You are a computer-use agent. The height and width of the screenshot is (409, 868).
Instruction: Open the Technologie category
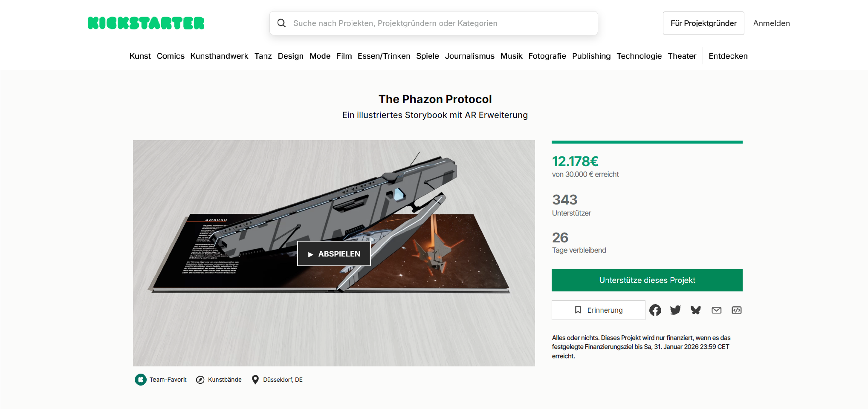pos(639,56)
